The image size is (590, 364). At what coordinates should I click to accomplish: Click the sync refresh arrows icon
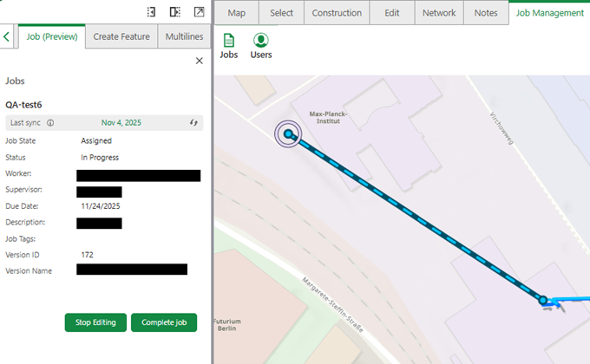[x=193, y=122]
